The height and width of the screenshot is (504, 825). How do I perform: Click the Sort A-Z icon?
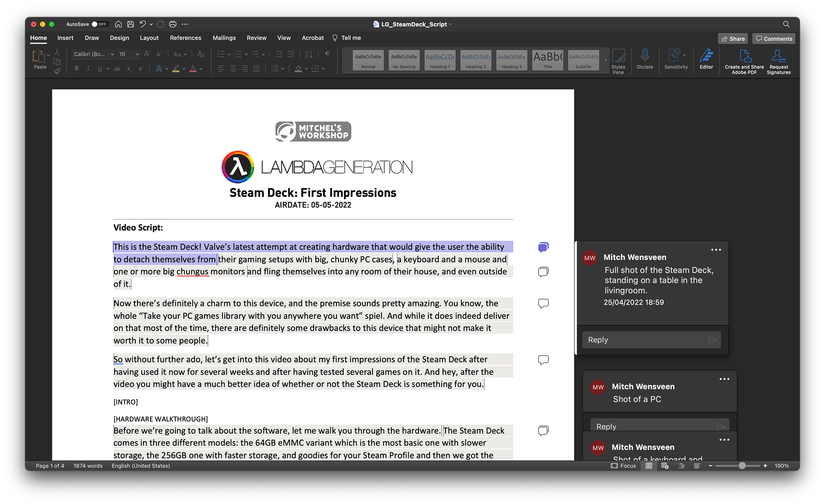tap(309, 54)
